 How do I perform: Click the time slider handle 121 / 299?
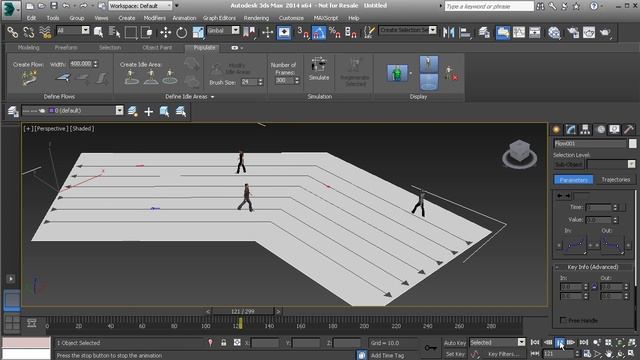[x=243, y=311]
